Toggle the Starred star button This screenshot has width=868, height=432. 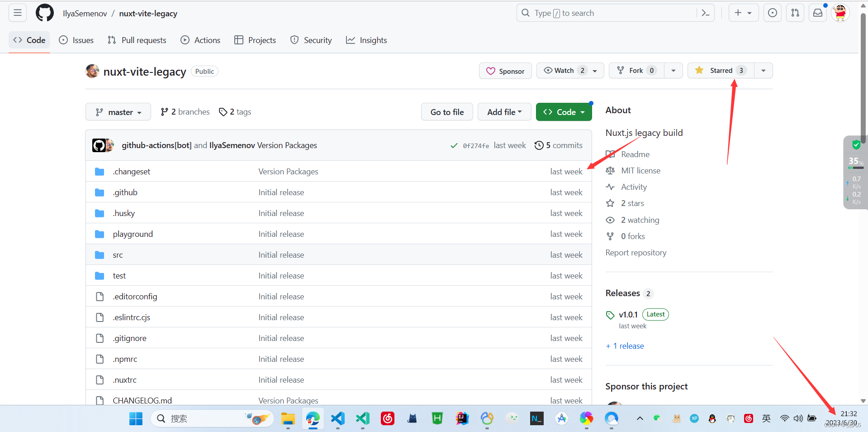[x=721, y=71]
